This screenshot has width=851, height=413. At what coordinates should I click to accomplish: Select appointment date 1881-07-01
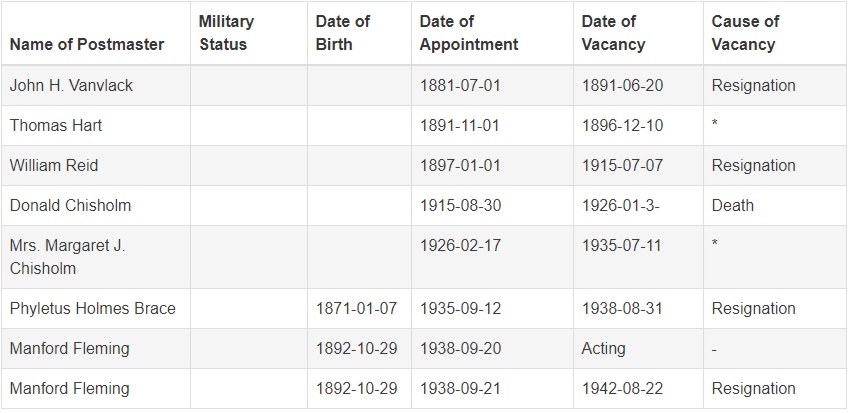[460, 86]
